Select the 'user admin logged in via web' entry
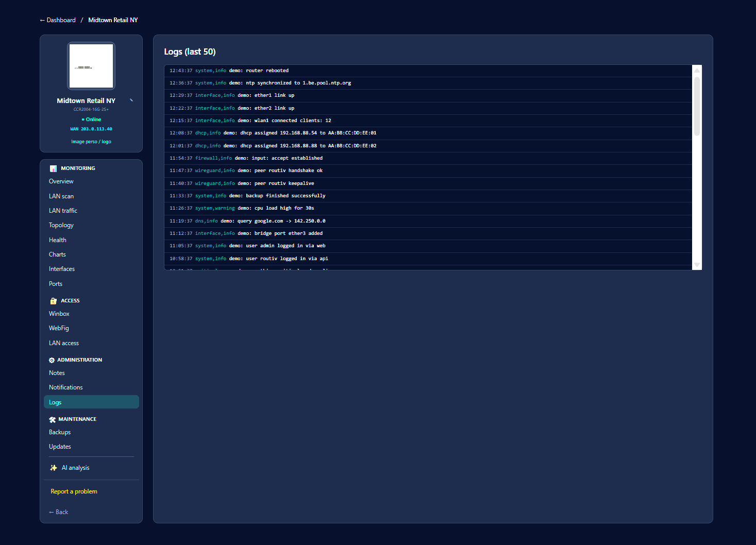The image size is (756, 545). coord(428,246)
